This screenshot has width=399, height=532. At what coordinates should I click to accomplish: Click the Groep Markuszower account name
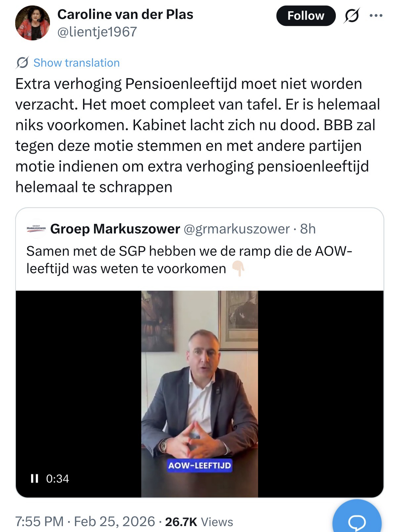point(115,229)
